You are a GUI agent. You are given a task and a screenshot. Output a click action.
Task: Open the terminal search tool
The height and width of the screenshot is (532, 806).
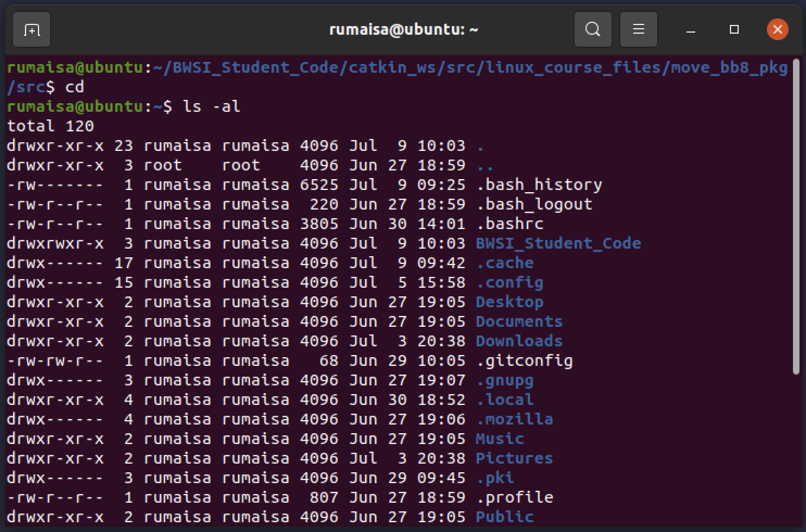[593, 29]
